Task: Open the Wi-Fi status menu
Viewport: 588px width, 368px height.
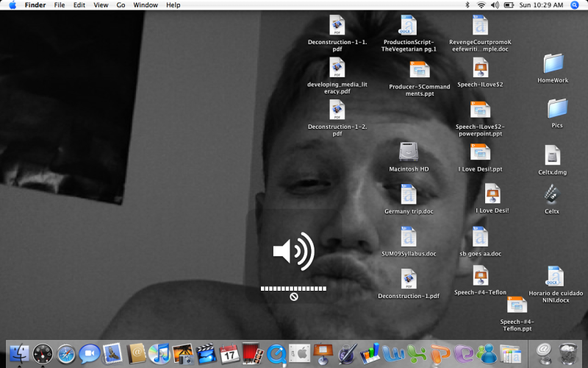Action: (481, 5)
